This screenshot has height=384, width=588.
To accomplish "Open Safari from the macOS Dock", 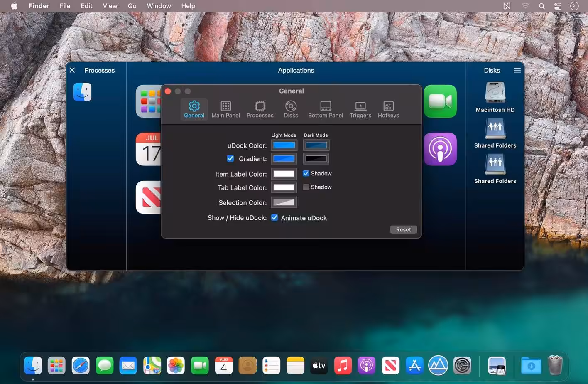I will [x=81, y=366].
